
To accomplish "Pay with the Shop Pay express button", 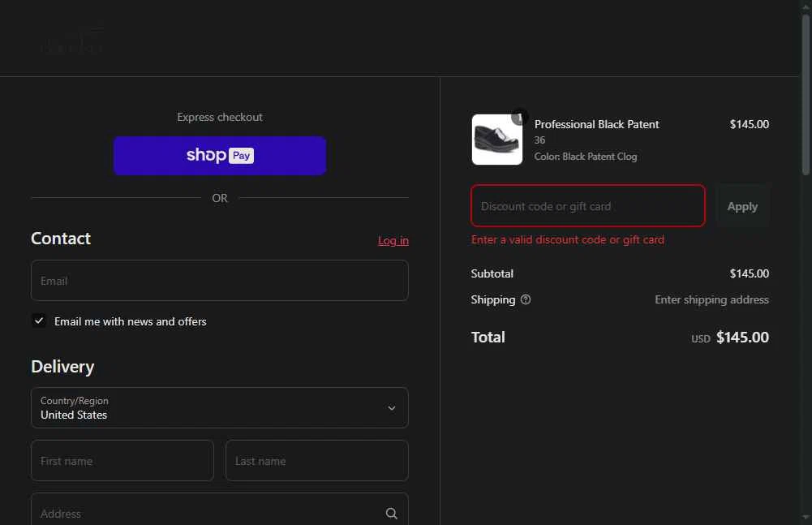I will [220, 156].
